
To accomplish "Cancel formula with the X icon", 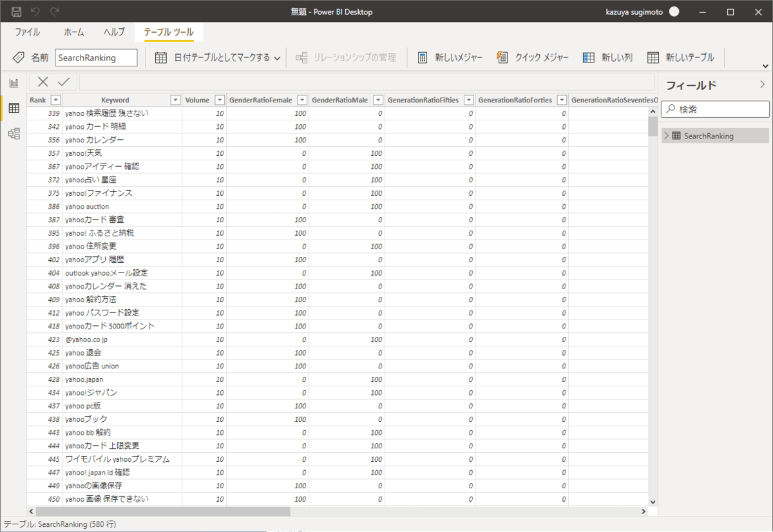I will click(43, 82).
